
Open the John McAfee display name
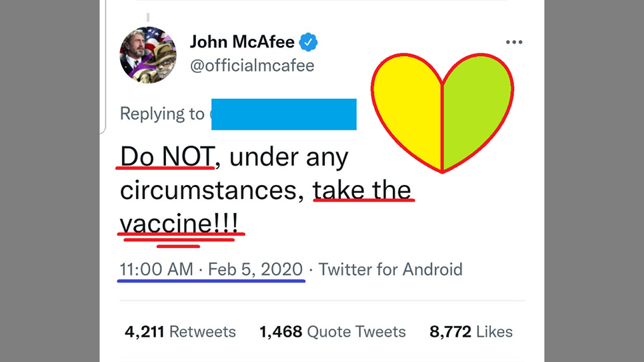pos(242,42)
